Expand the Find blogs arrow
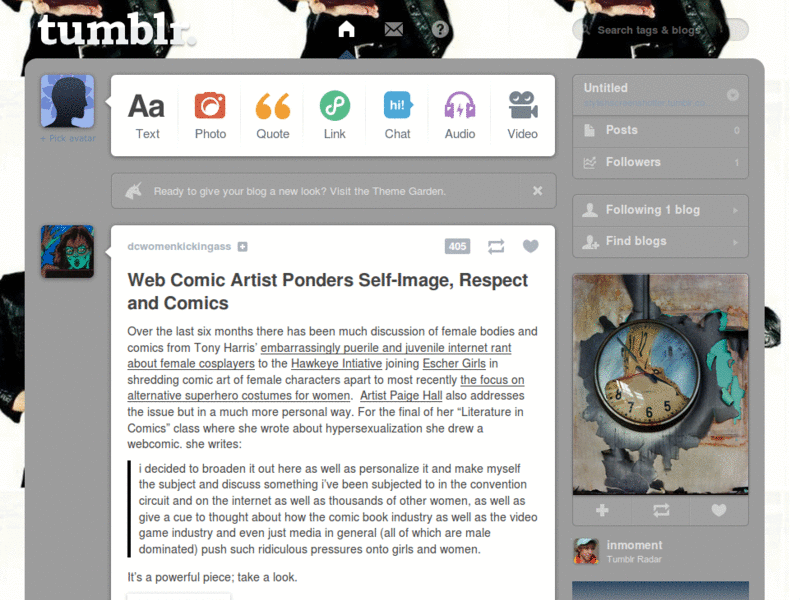Image resolution: width=800 pixels, height=600 pixels. [x=735, y=242]
